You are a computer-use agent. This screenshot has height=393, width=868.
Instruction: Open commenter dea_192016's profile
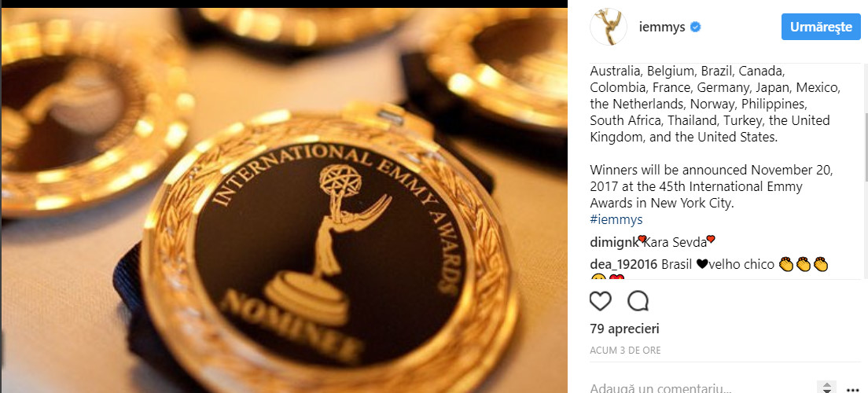tap(624, 265)
